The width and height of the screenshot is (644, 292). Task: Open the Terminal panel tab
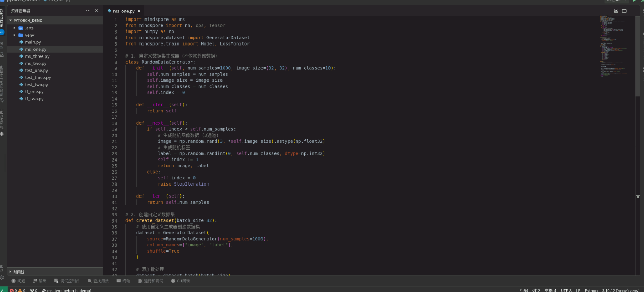(x=123, y=281)
